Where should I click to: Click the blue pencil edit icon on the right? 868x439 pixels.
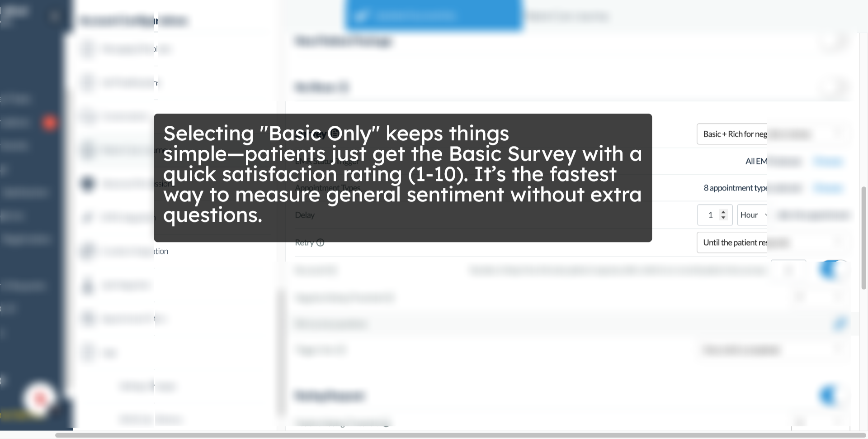840,324
